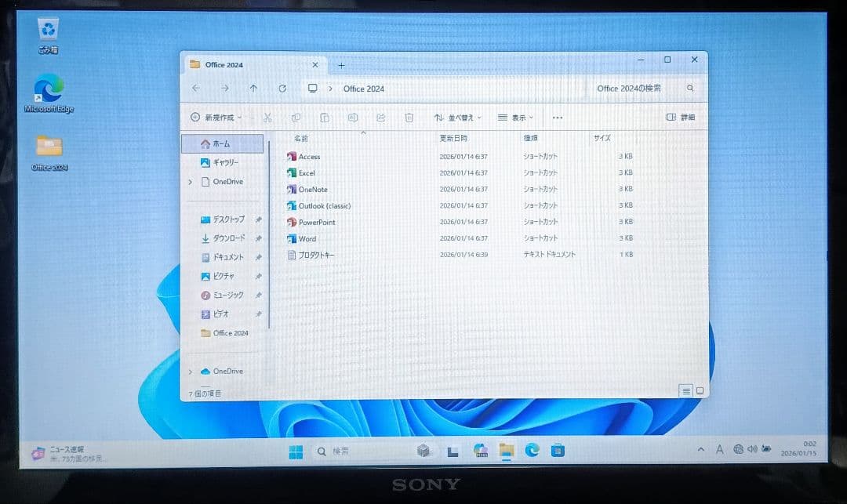Viewport: 847px width, 504px height.
Task: Toggle the 詳細 details pane
Action: coord(679,117)
